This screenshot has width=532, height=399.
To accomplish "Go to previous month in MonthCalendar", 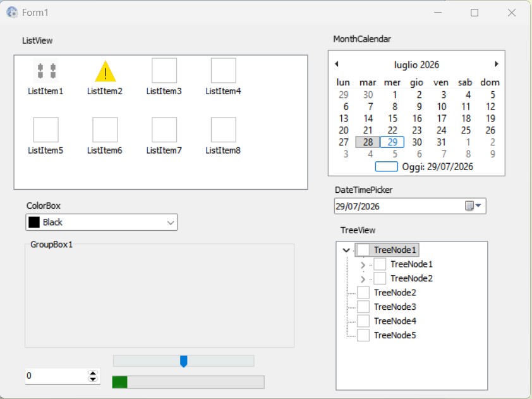I will 337,64.
